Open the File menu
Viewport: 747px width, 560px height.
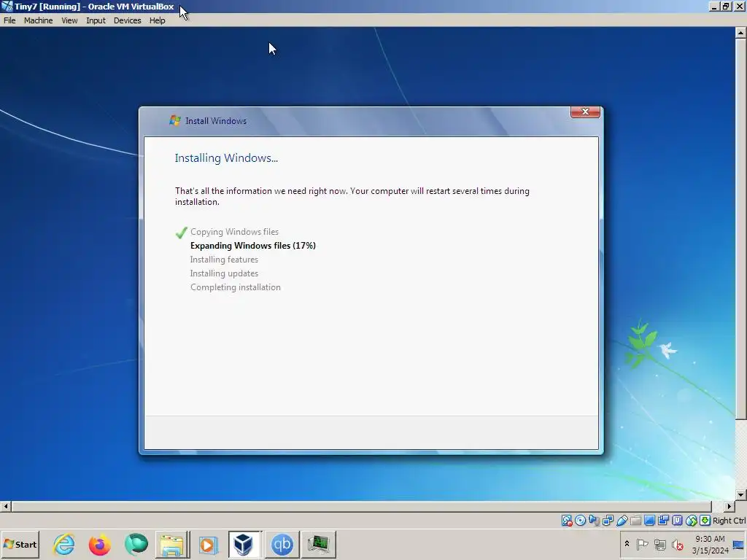coord(9,20)
